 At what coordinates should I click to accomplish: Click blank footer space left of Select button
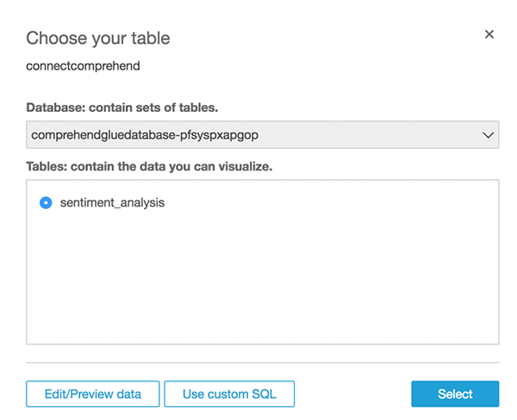tap(353, 394)
